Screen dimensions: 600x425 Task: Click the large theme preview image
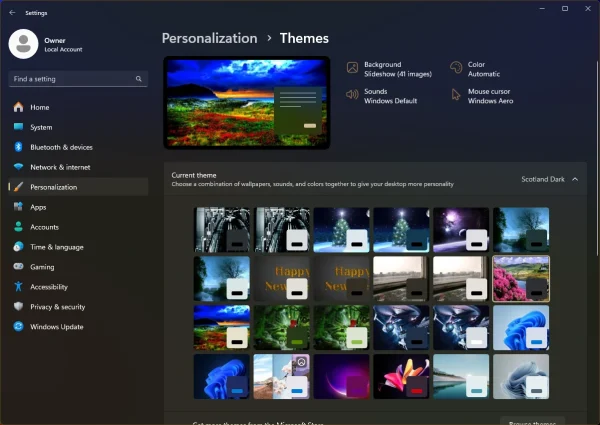[247, 103]
